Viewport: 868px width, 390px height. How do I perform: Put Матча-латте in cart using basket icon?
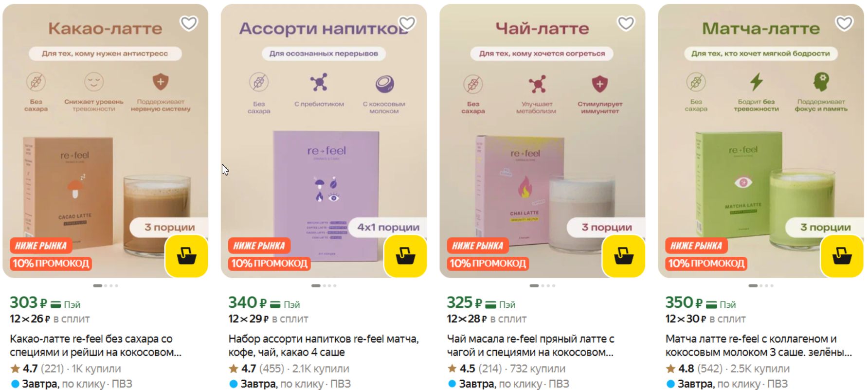[x=842, y=256]
